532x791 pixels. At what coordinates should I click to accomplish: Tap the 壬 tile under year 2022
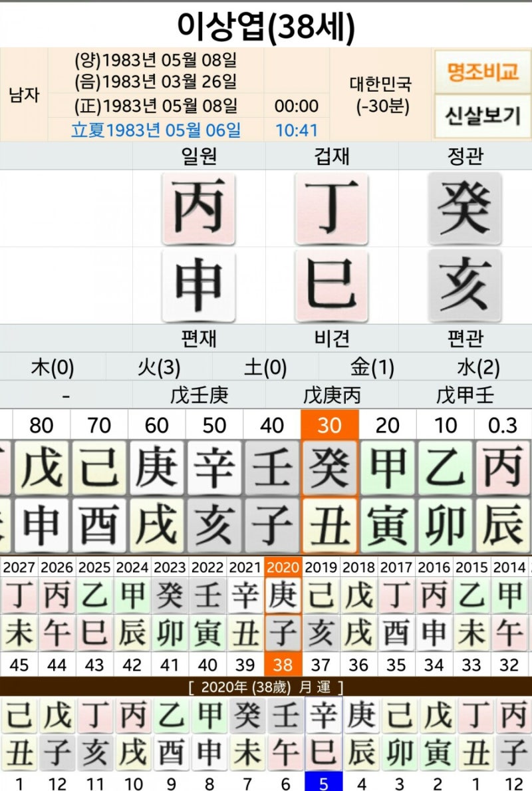tap(207, 595)
